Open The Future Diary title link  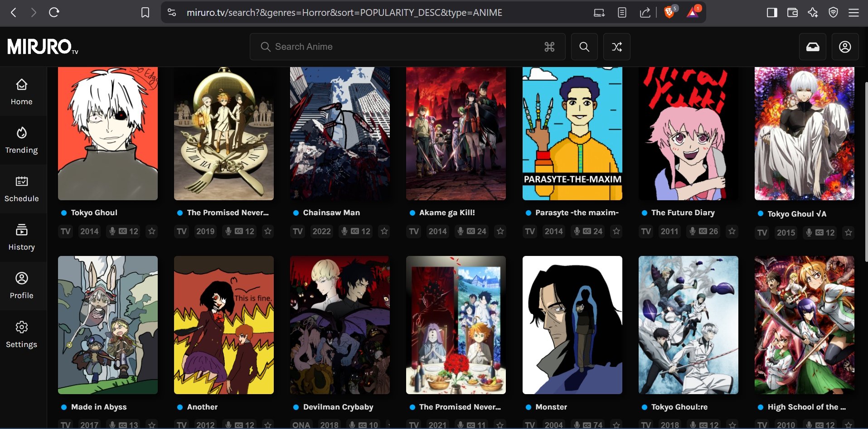click(683, 212)
